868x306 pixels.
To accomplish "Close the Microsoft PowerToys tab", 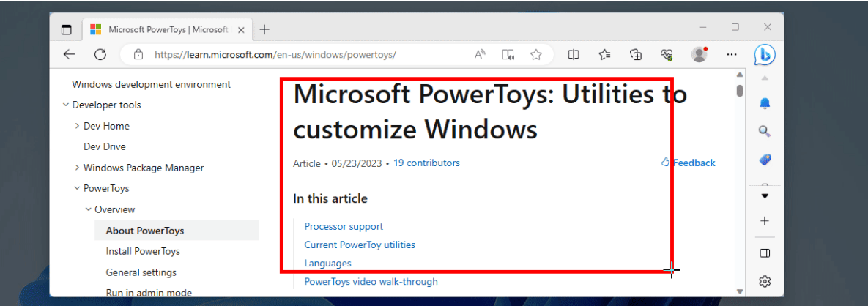I will coord(241,30).
